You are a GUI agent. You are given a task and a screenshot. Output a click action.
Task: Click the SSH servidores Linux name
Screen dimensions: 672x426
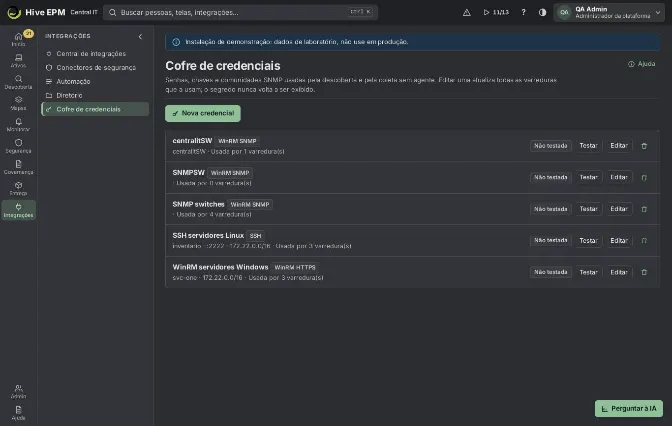(208, 235)
